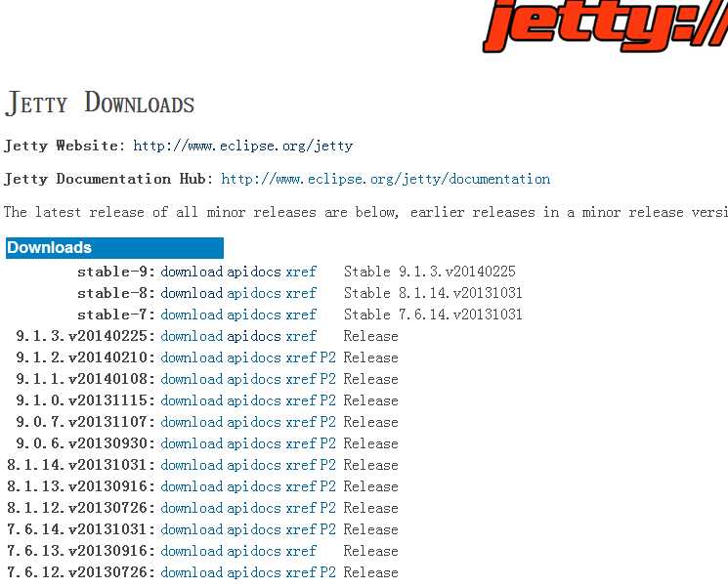Click the text 'Stable 8.1.14.v20131031'
Screen dimensions: 728x588
click(x=433, y=293)
